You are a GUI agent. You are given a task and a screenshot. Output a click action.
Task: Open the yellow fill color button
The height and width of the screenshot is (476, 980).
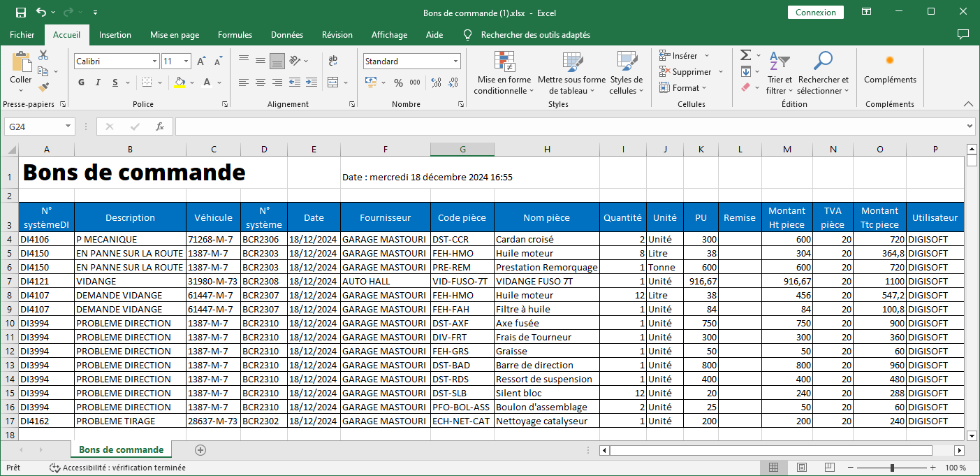tap(180, 82)
